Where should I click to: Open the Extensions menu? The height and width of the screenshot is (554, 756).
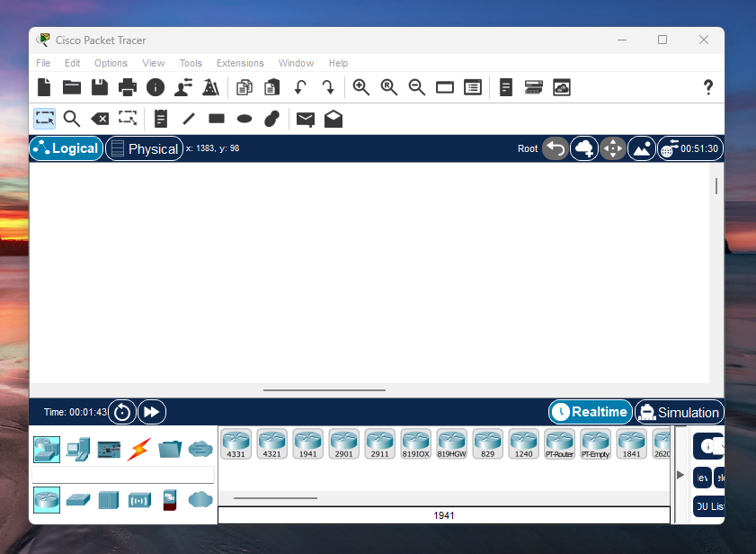[240, 63]
